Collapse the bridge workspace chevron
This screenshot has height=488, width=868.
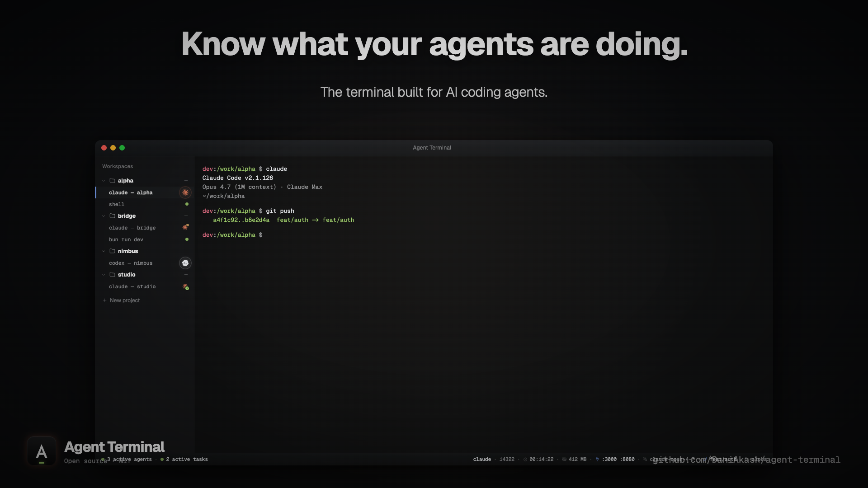pos(104,216)
